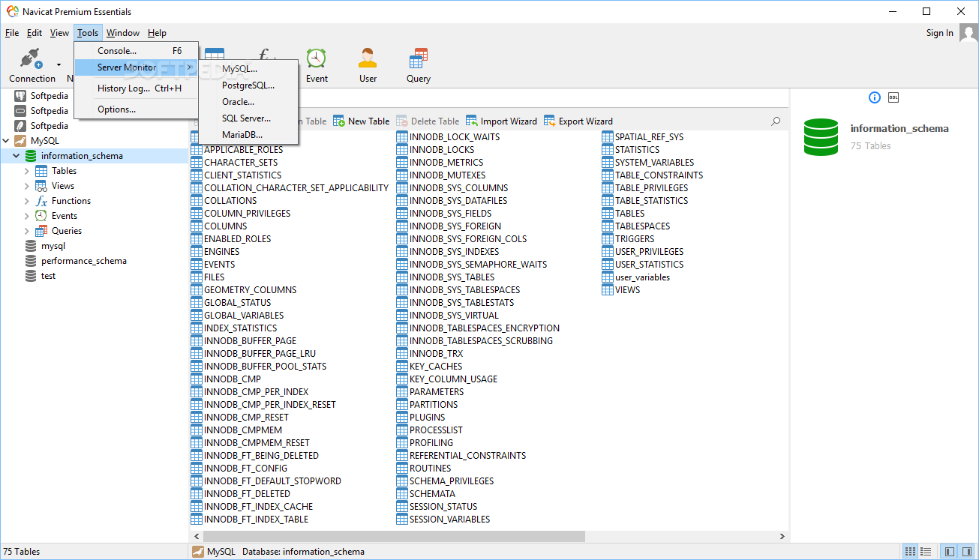This screenshot has height=560, width=979.
Task: Select the INNODB_LOCK_WAITS table
Action: pos(454,137)
